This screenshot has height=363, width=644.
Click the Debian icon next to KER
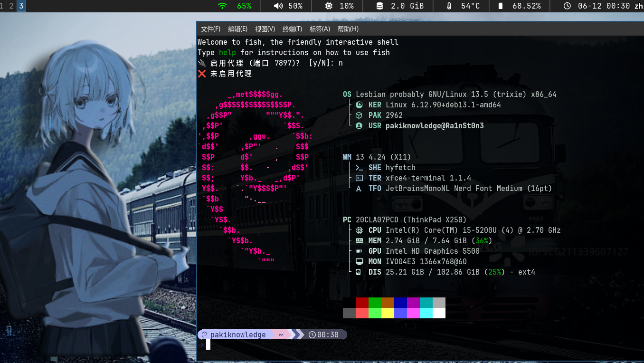[359, 105]
